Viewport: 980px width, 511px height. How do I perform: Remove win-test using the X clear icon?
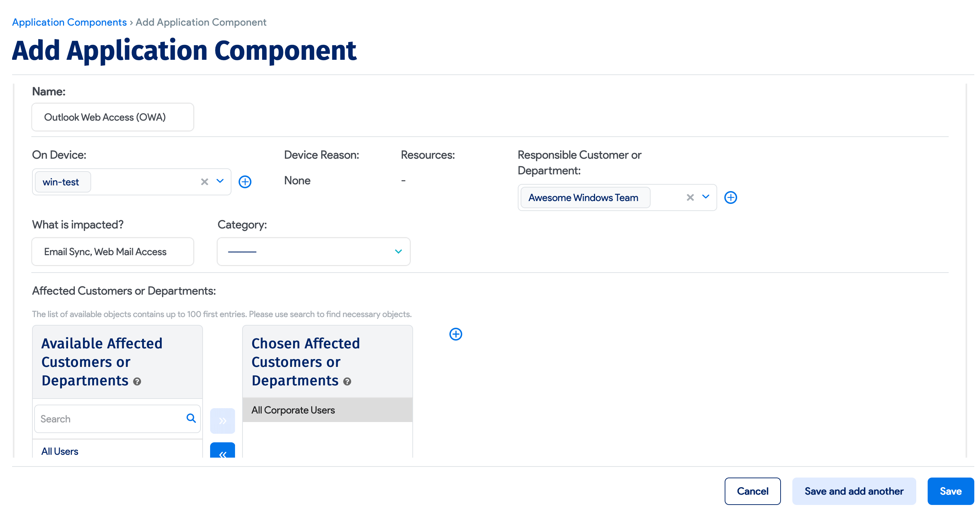pos(204,181)
